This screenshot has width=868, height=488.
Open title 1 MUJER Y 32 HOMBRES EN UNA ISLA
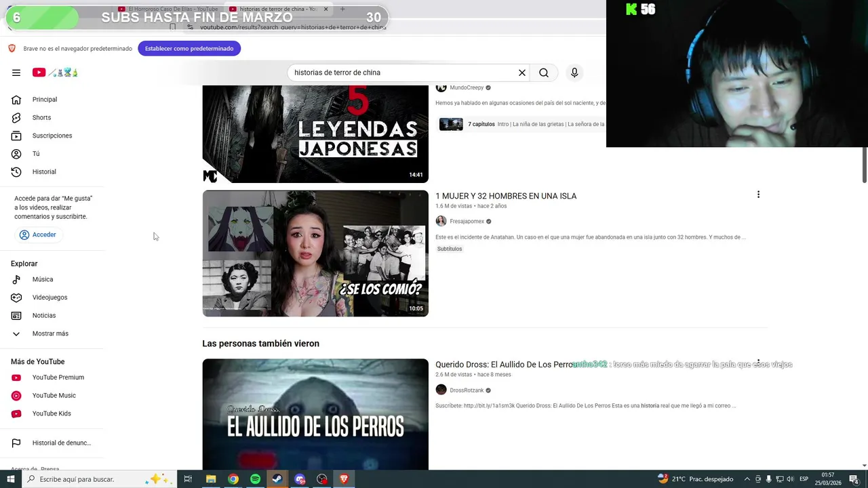(506, 196)
